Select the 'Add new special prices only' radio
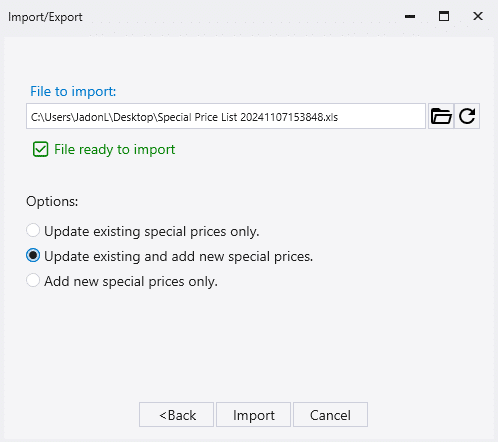 (33, 280)
